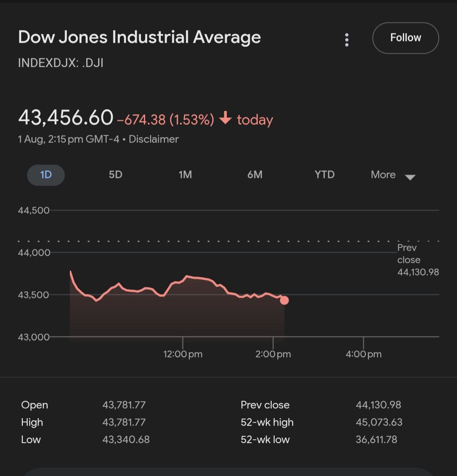The image size is (457, 476).
Task: Click the 43,456.60 current price
Action: (66, 118)
